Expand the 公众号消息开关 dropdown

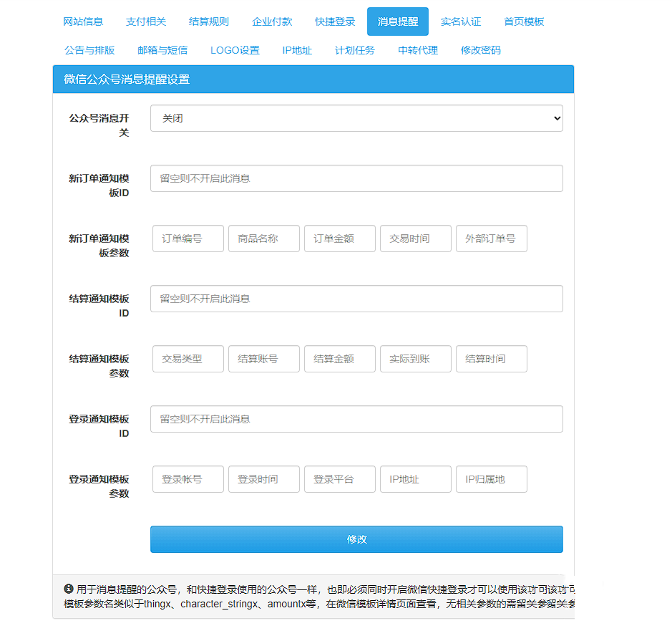point(356,118)
